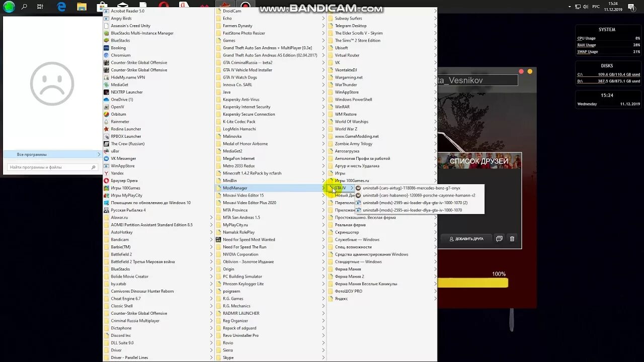This screenshot has width=644, height=362.
Task: Open Phrozen Keylogger Lite folder
Action: [270, 284]
